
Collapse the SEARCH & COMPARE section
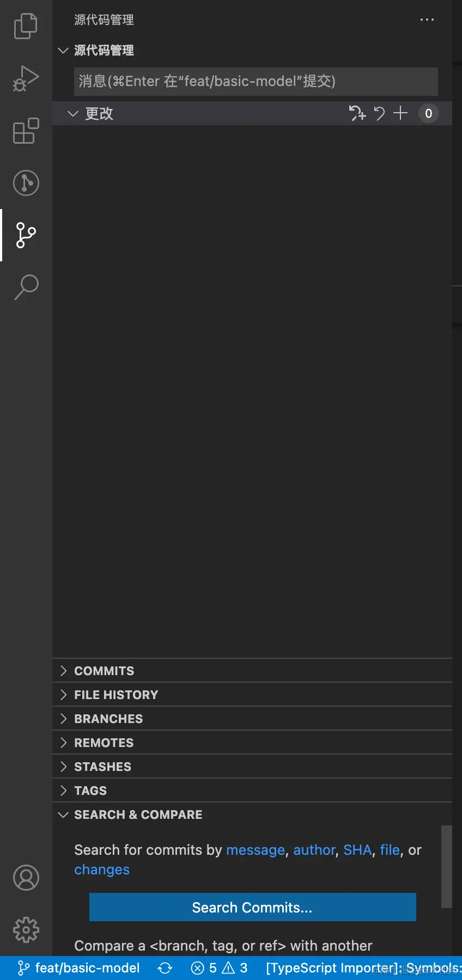tap(138, 814)
